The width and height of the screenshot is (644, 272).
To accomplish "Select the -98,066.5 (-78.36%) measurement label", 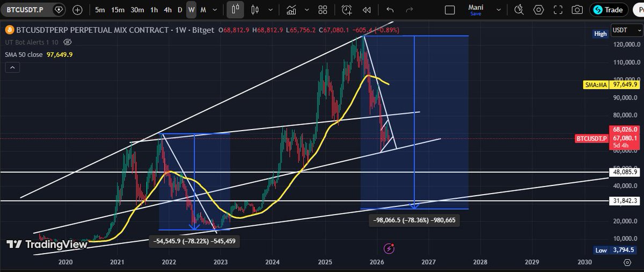I will click(x=414, y=220).
